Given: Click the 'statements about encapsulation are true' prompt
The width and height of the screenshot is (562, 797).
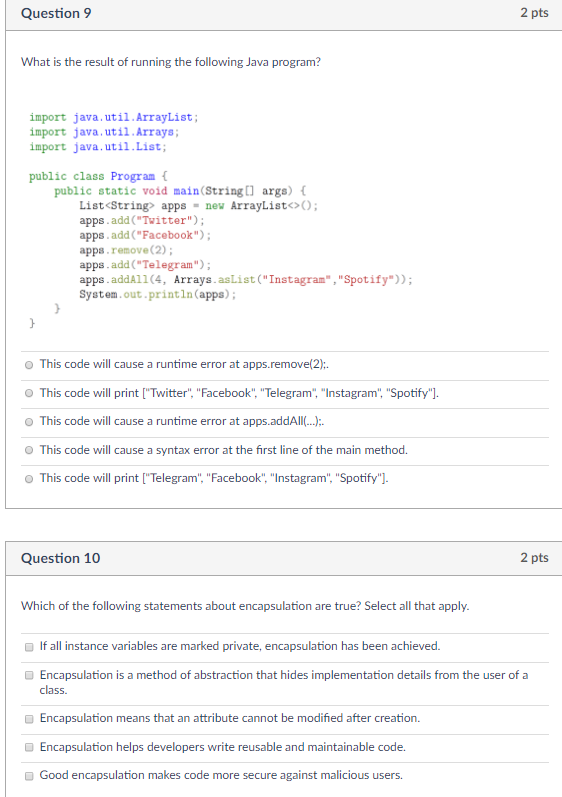Looking at the screenshot, I should 245,606.
